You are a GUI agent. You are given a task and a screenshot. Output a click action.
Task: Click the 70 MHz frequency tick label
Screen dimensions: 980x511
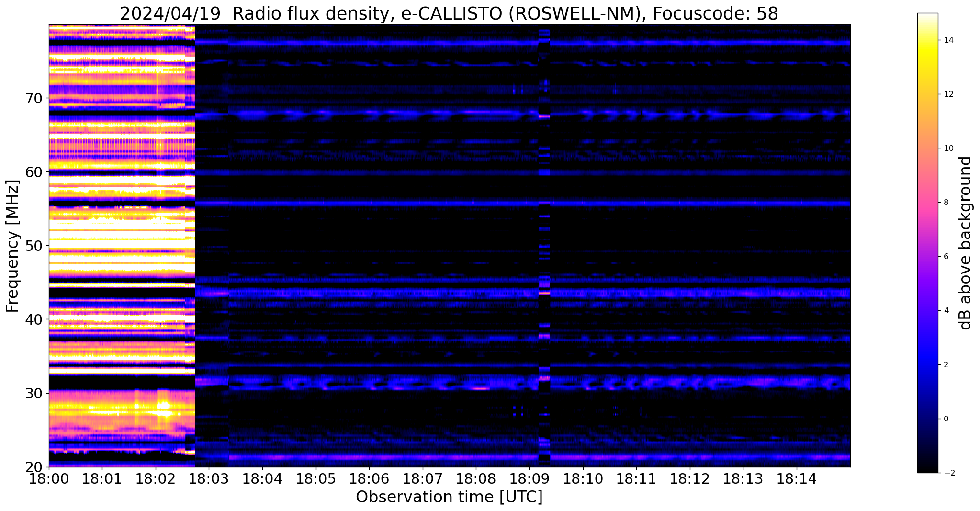point(34,98)
